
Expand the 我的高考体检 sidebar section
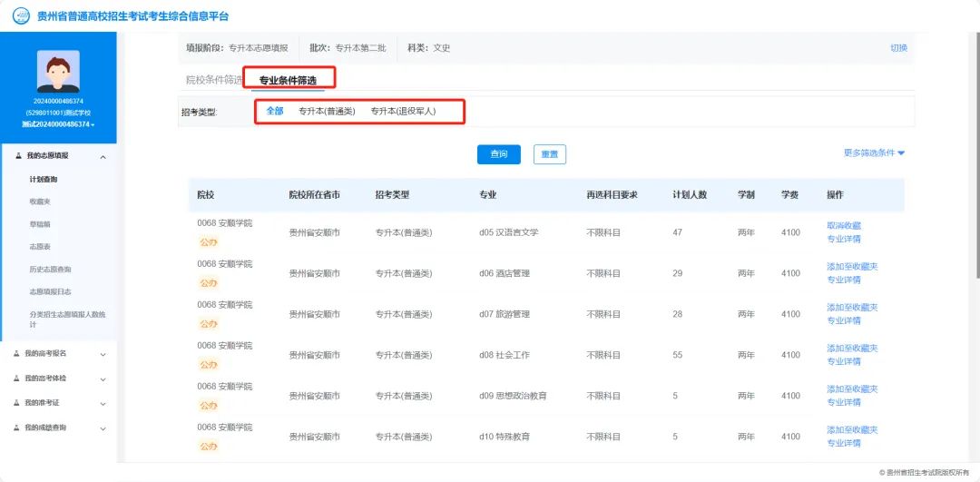click(x=103, y=379)
